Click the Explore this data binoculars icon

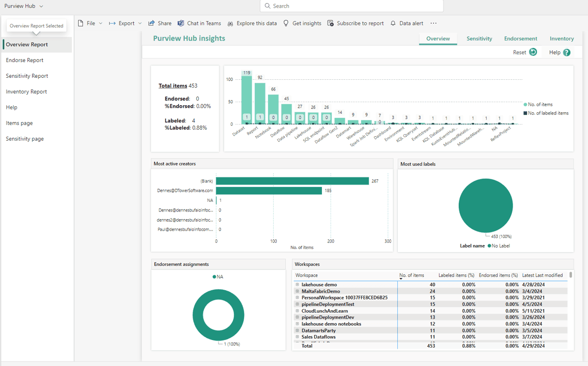tap(230, 23)
